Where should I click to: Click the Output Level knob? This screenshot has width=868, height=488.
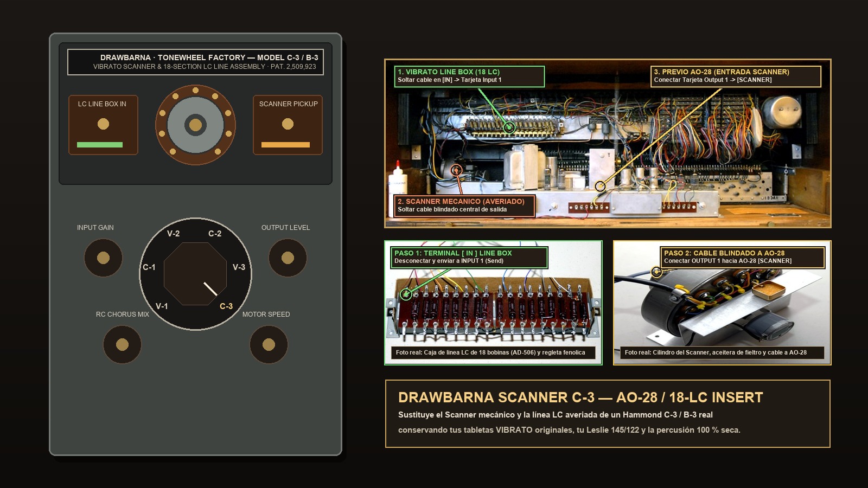click(x=288, y=258)
